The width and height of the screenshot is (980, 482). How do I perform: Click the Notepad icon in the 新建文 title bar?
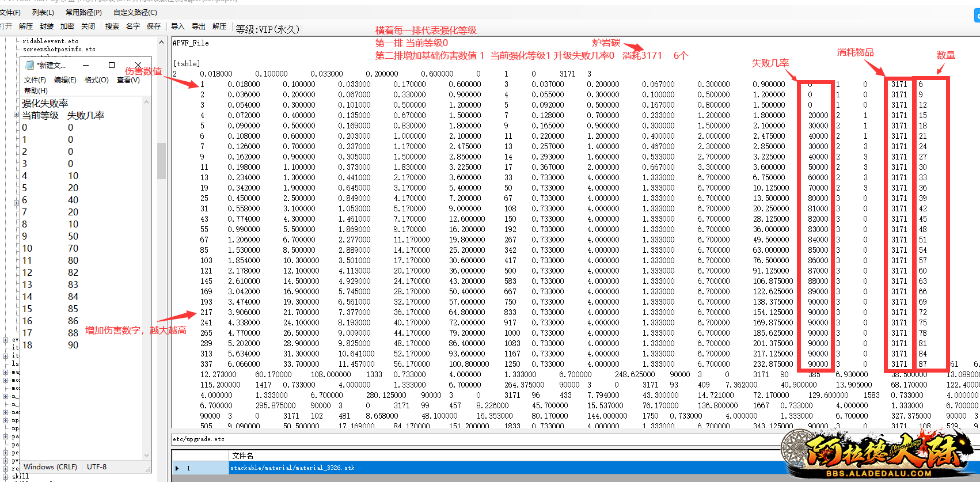coord(29,65)
